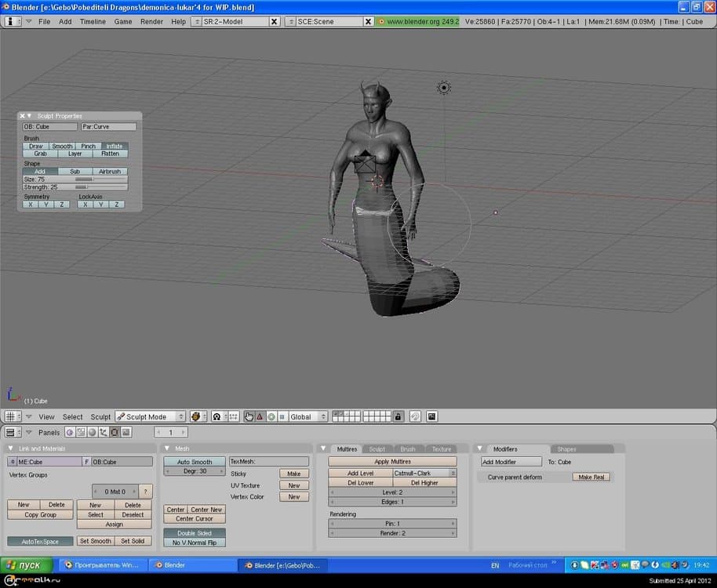The image size is (717, 588).
Task: Click the layer lock icon in 3D header
Action: click(398, 416)
